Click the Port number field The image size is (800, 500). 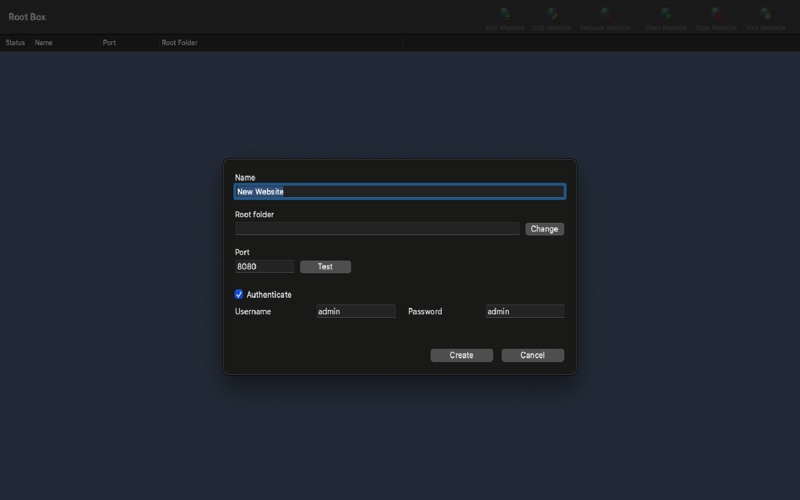coord(264,266)
